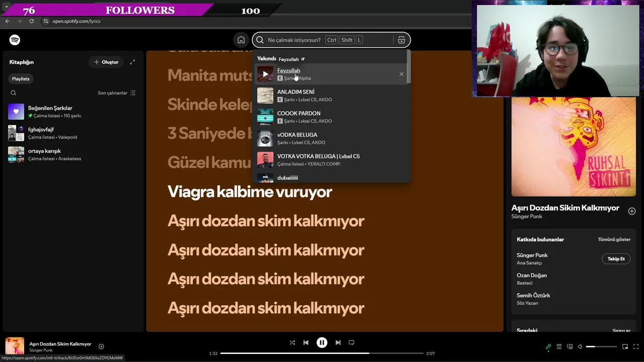Viewport: 644px width, 362px height.
Task: Open the browser tab list dropdown
Action: coord(7,6)
